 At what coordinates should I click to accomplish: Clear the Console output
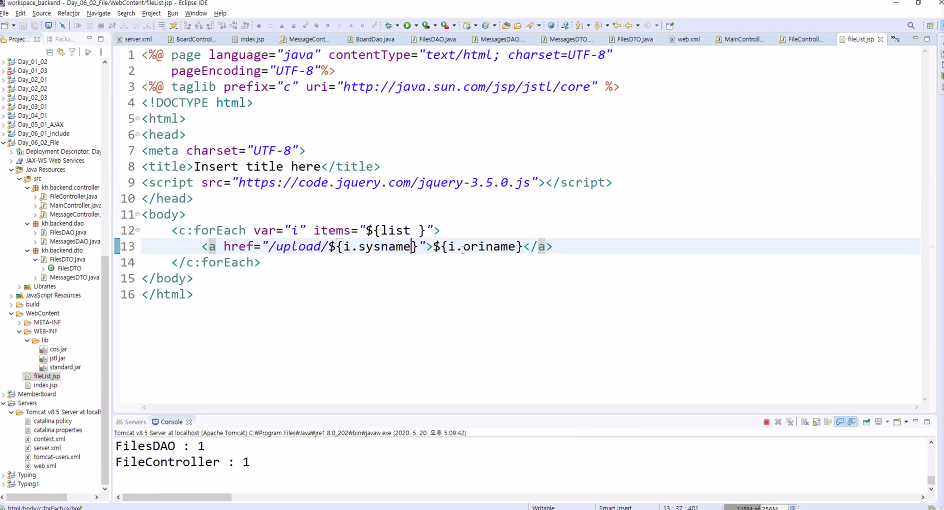(805, 422)
